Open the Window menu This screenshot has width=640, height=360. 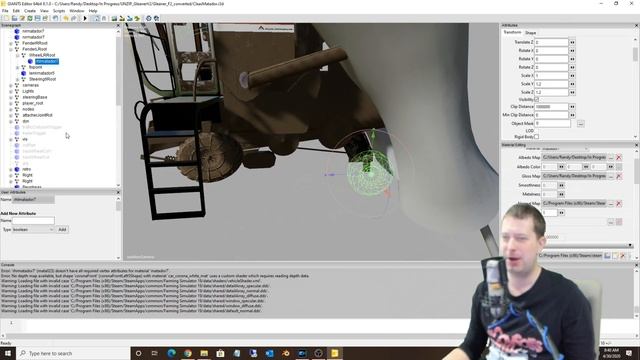(77, 11)
